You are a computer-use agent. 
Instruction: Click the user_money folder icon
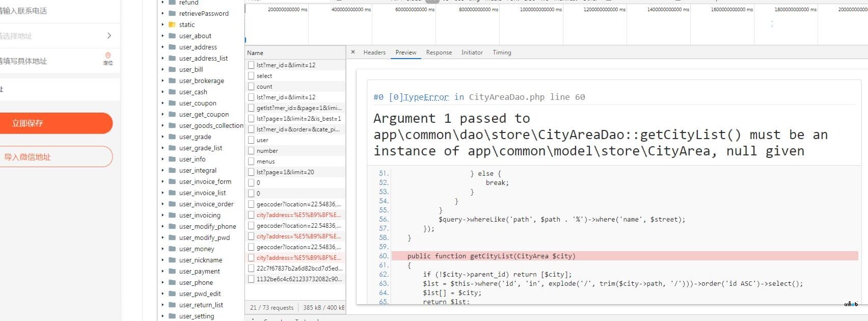(x=172, y=249)
